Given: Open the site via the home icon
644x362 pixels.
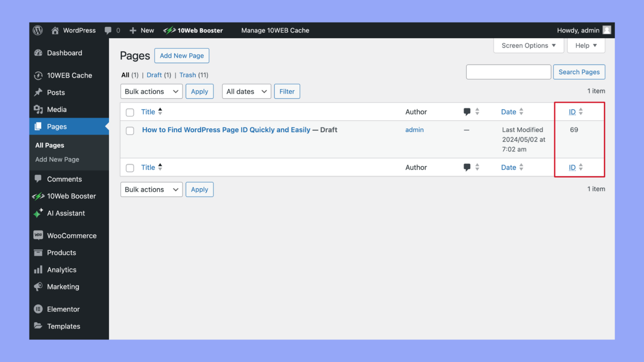Looking at the screenshot, I should (55, 30).
